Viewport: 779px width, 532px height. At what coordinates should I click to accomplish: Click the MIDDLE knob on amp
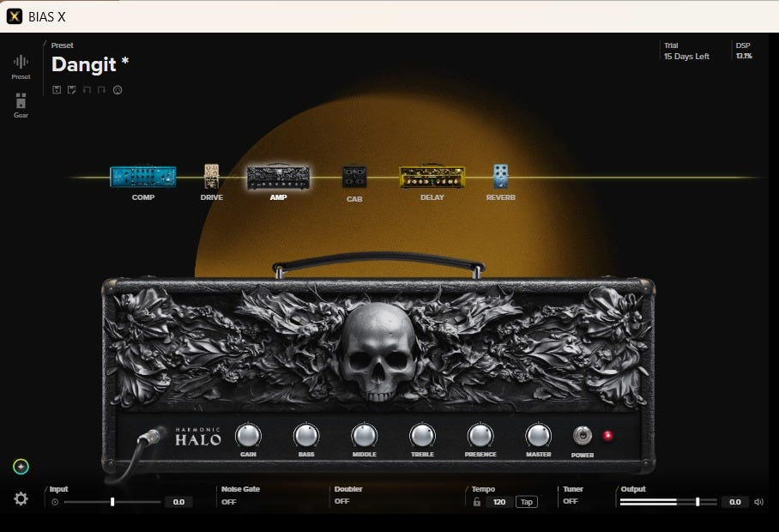(364, 436)
